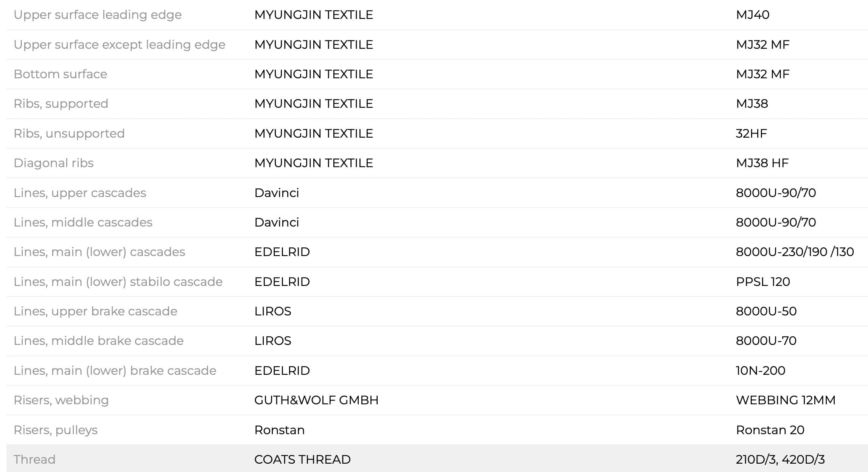Select the 8000U-70 brake line value
Image resolution: width=868 pixels, height=472 pixels.
point(766,341)
